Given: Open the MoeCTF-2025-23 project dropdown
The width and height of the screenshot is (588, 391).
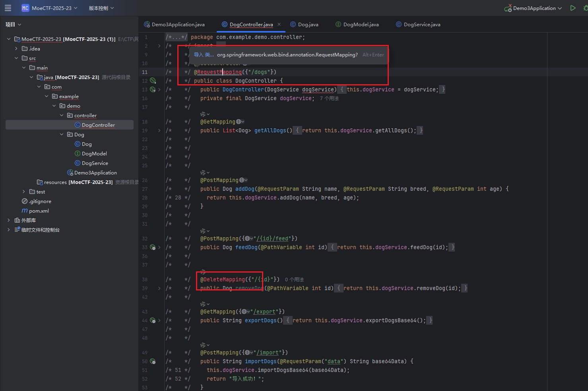Looking at the screenshot, I should pos(52,8).
